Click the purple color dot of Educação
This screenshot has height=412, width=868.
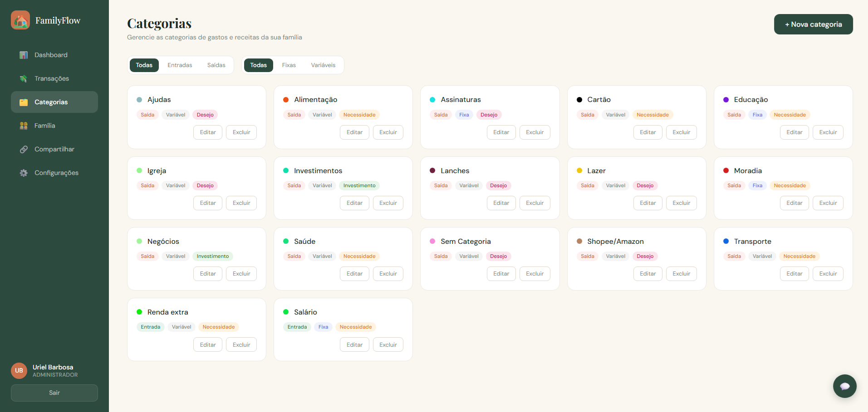click(726, 100)
